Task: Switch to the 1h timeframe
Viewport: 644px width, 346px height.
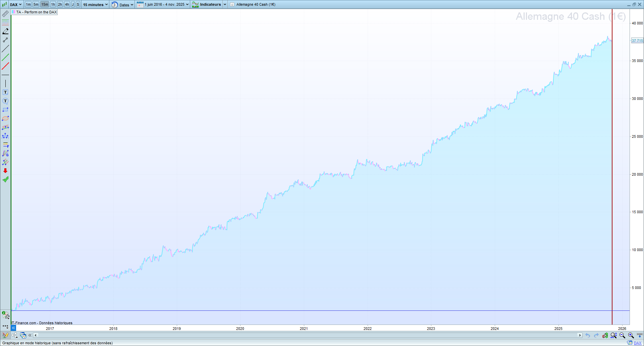Action: click(x=53, y=4)
